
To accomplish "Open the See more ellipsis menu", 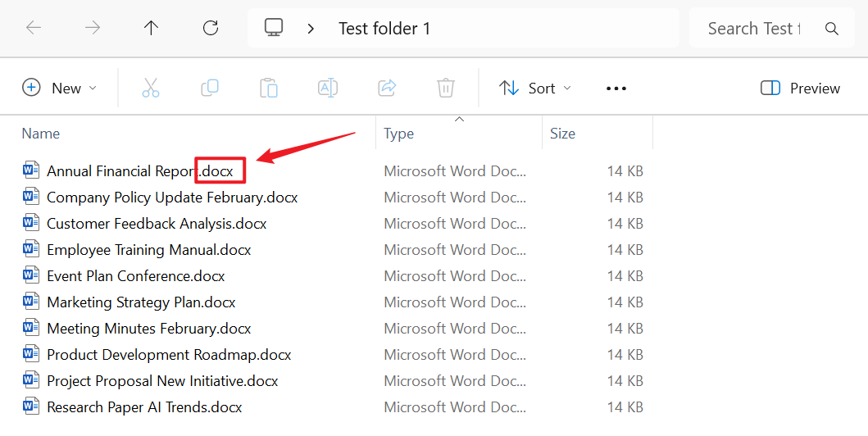I will pyautogui.click(x=616, y=88).
